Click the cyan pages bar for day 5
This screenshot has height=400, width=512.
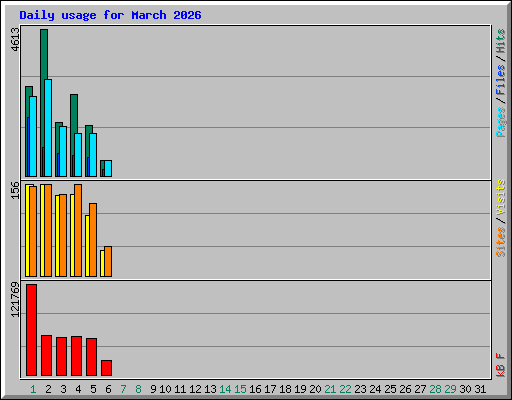(x=93, y=155)
